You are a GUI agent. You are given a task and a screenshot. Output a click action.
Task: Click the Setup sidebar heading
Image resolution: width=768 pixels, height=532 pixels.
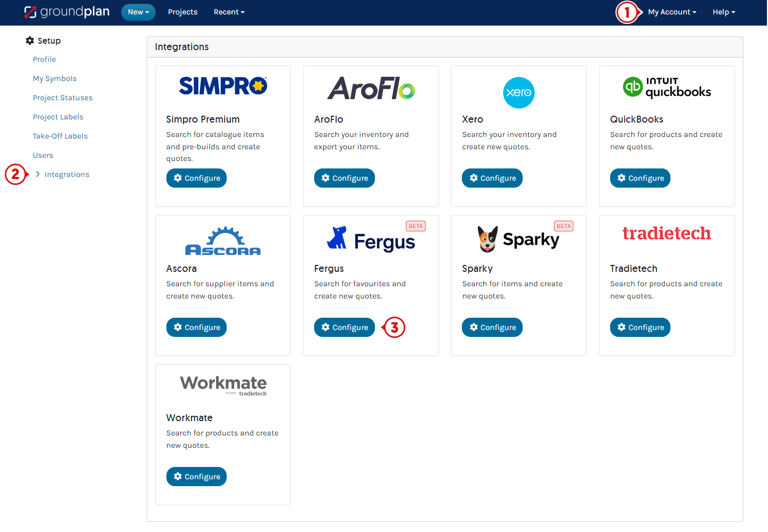tap(49, 41)
